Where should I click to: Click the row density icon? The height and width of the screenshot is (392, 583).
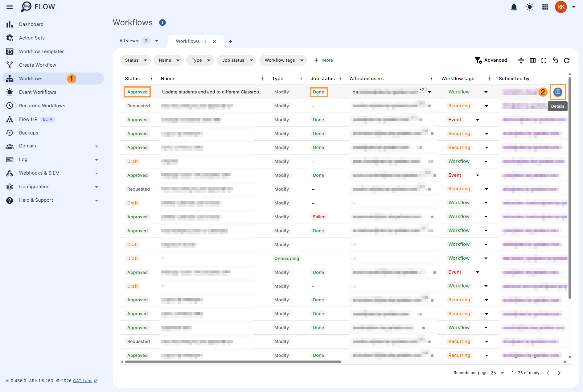click(x=521, y=60)
